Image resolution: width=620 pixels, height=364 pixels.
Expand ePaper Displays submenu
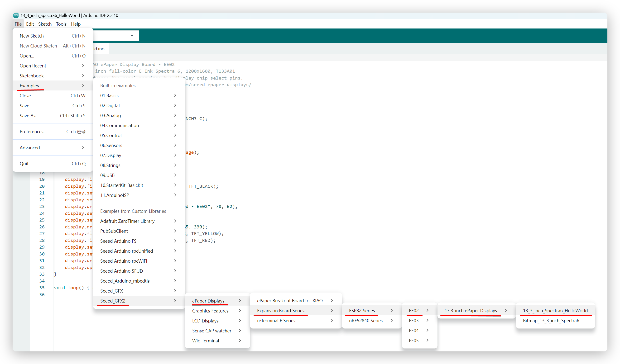pos(217,301)
